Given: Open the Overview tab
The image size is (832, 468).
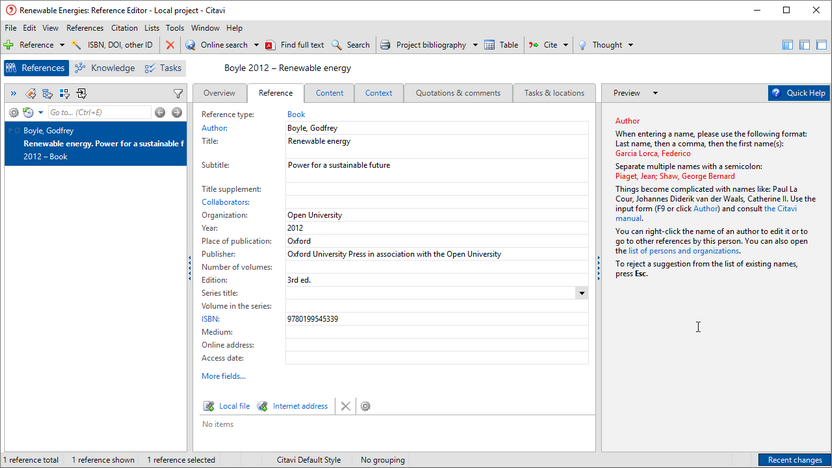Looking at the screenshot, I should point(219,93).
